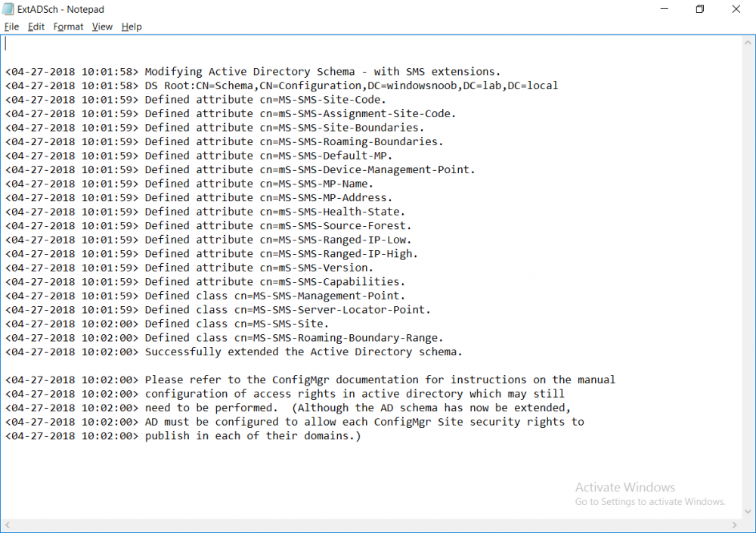Click 'cn=MS-SMS-Site-Code.' text
Image resolution: width=756 pixels, height=533 pixels.
(323, 100)
